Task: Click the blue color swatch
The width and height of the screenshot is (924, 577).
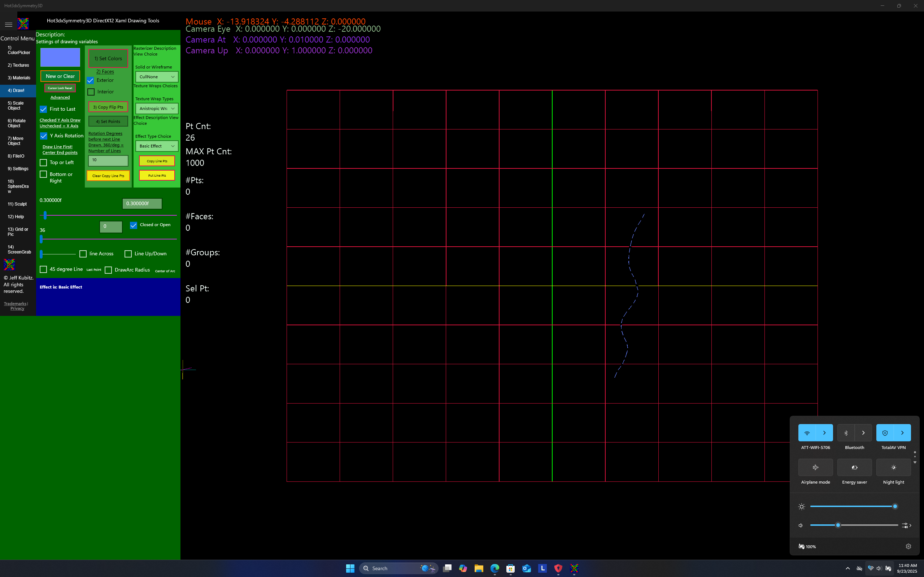Action: (60, 57)
